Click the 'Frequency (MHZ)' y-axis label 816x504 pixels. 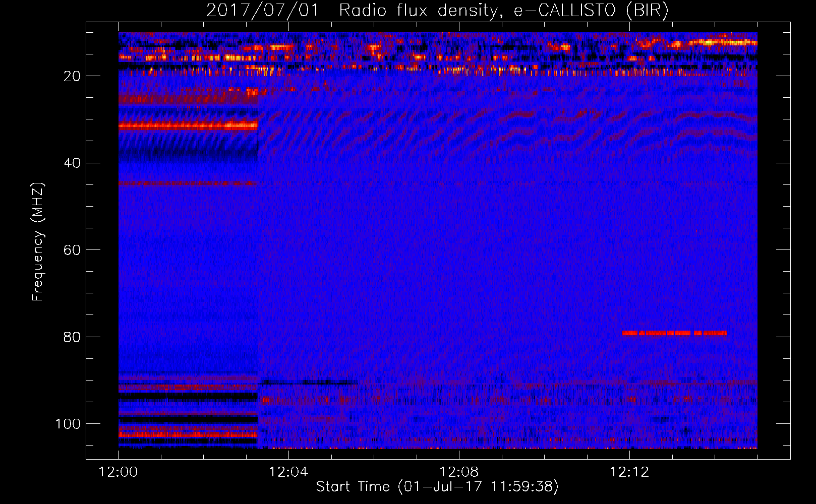point(38,242)
